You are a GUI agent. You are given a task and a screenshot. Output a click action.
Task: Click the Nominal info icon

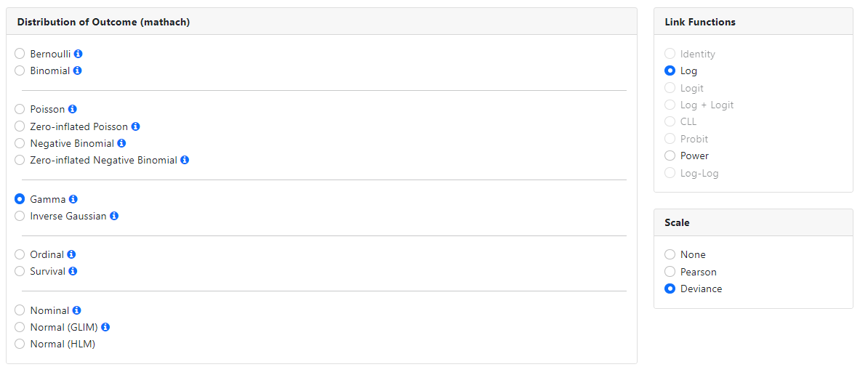pos(77,310)
